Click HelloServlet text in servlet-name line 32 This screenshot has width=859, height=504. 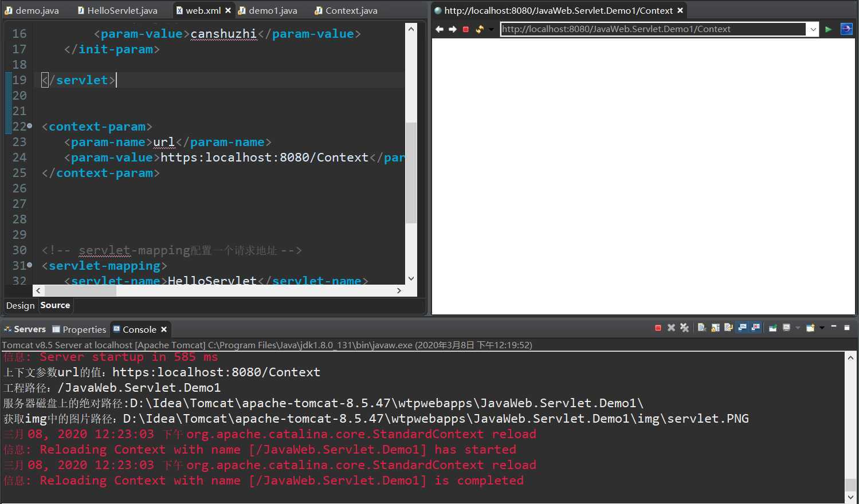point(212,281)
